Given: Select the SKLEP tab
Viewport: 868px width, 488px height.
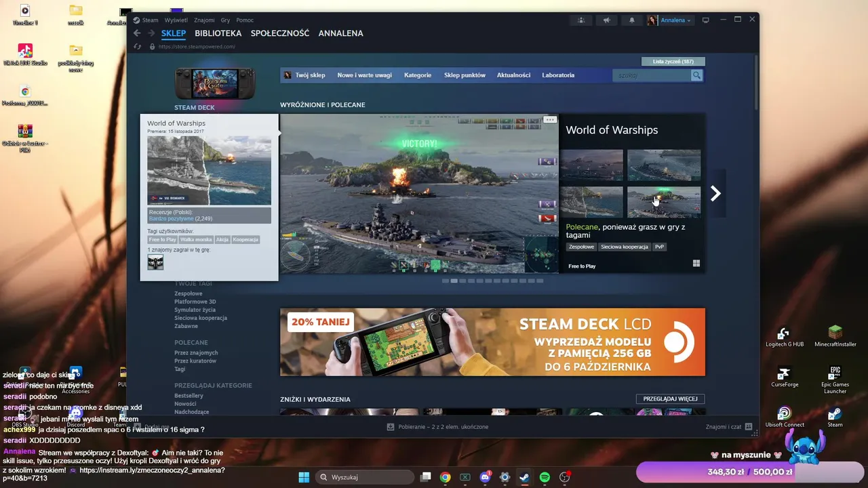Looking at the screenshot, I should click(x=174, y=33).
